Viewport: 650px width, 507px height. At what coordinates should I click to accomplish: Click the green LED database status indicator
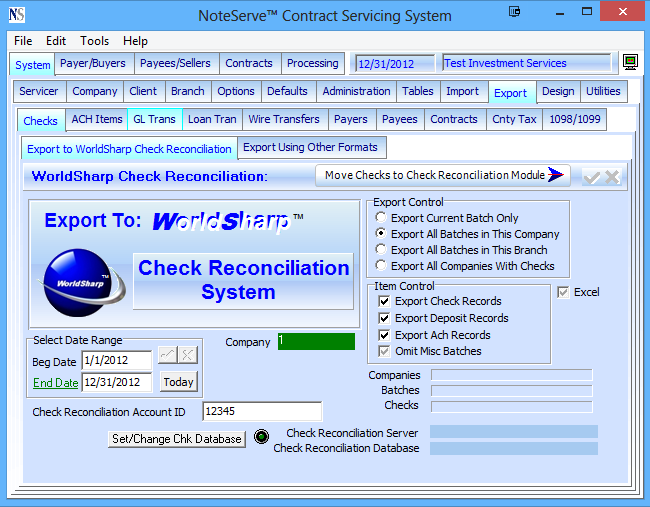(261, 436)
